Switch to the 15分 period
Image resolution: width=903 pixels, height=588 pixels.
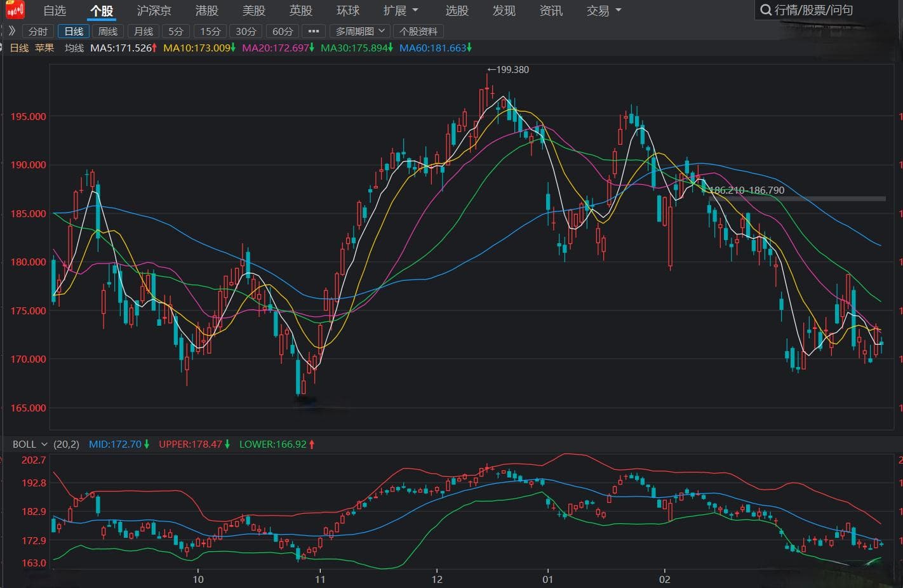210,31
